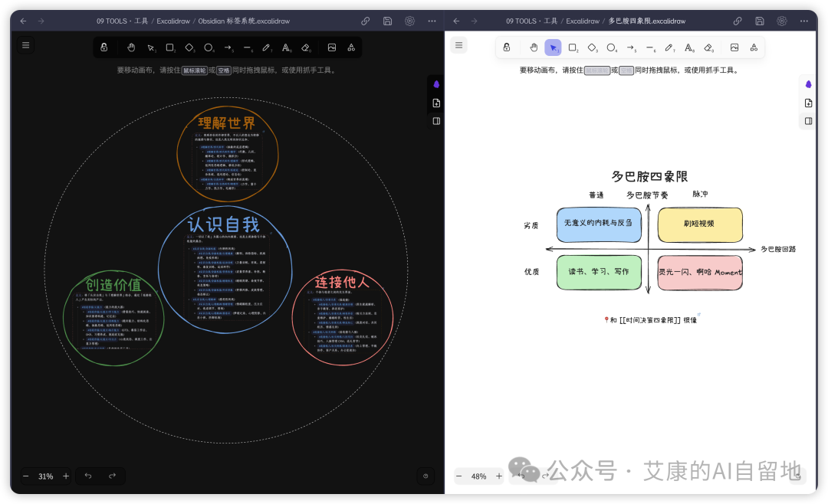Click insert file icon in left pane sidebar
This screenshot has width=828, height=504.
pos(436,103)
